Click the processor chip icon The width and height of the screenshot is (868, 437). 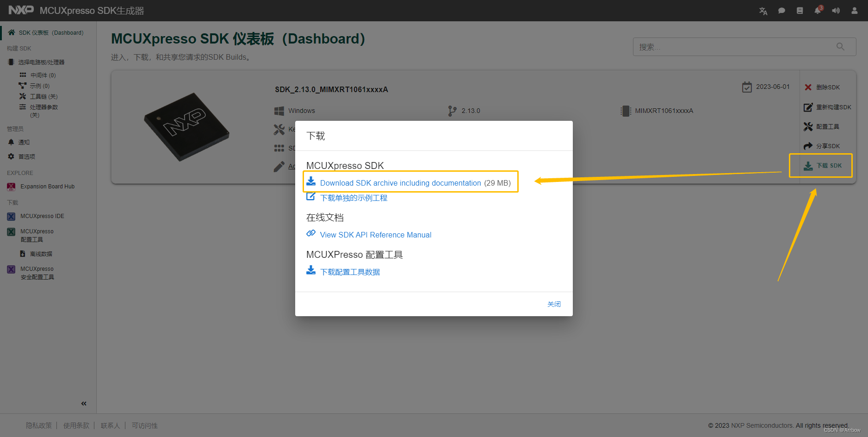626,111
